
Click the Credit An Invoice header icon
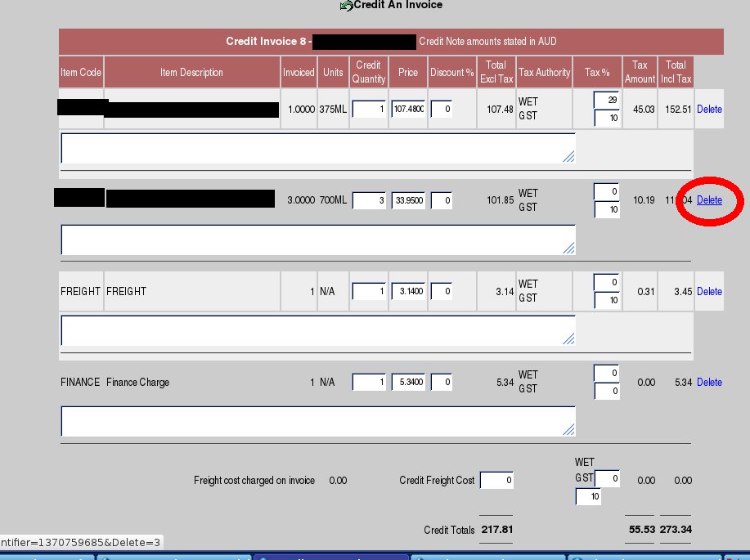(346, 6)
